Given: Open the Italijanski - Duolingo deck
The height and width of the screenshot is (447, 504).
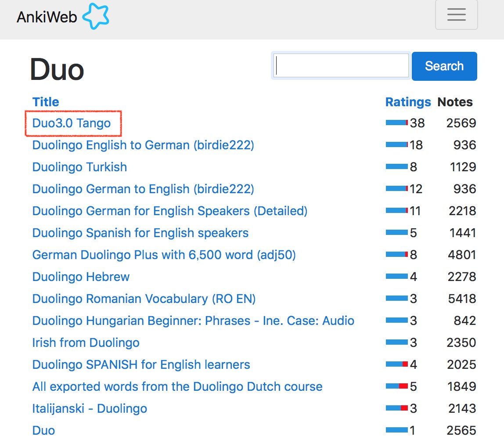Looking at the screenshot, I should (90, 408).
